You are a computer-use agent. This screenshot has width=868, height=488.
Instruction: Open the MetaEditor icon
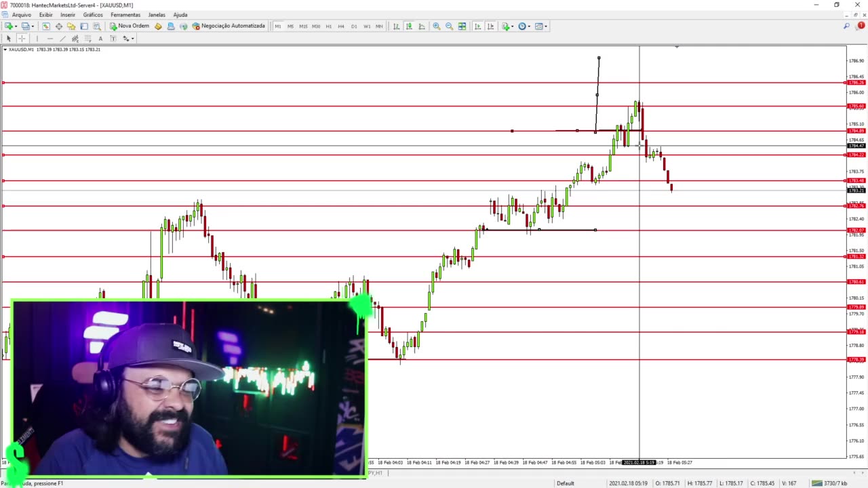pyautogui.click(x=158, y=26)
